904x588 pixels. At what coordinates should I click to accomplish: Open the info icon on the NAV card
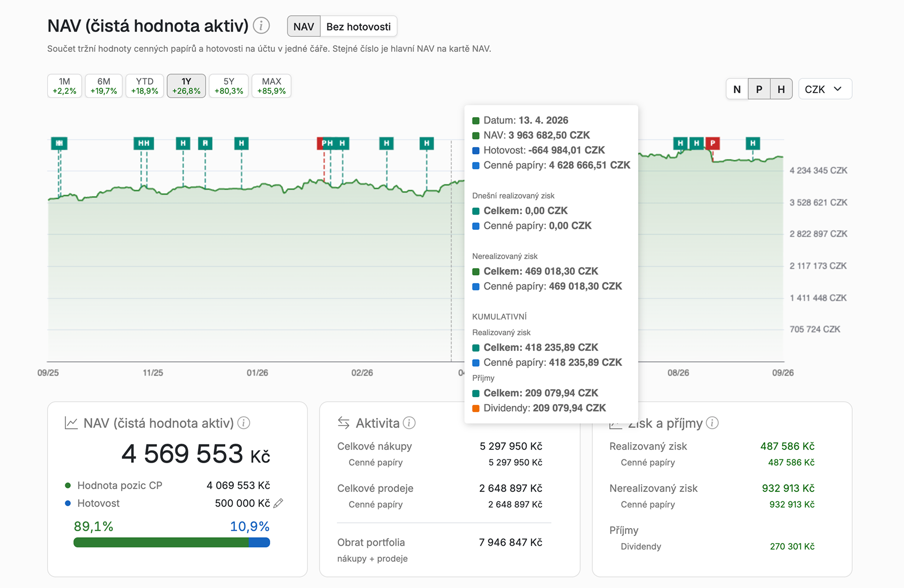(244, 423)
